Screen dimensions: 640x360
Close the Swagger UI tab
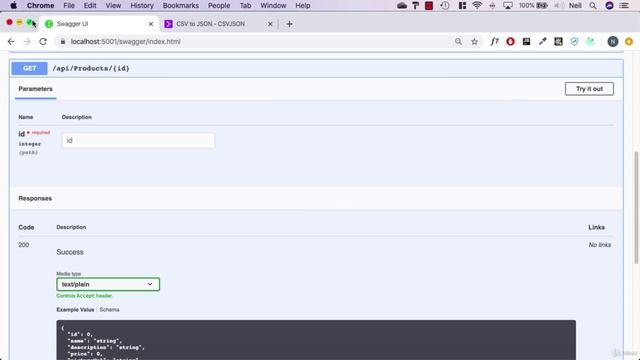[x=151, y=24]
